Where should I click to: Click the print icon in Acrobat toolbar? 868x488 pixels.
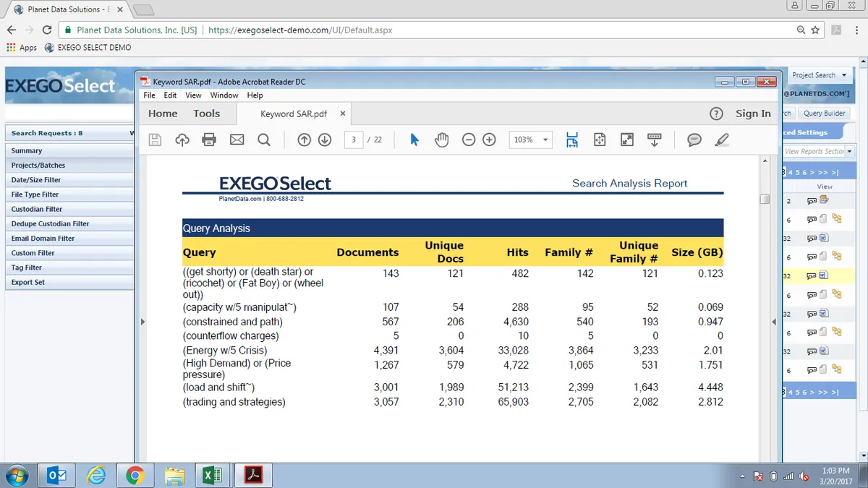click(x=209, y=140)
